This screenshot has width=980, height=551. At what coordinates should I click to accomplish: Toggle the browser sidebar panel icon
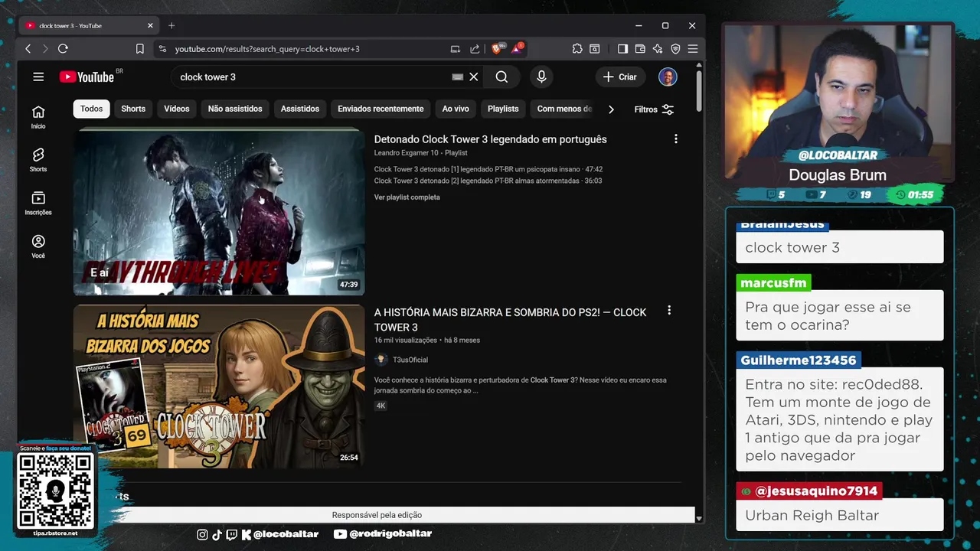(x=622, y=49)
